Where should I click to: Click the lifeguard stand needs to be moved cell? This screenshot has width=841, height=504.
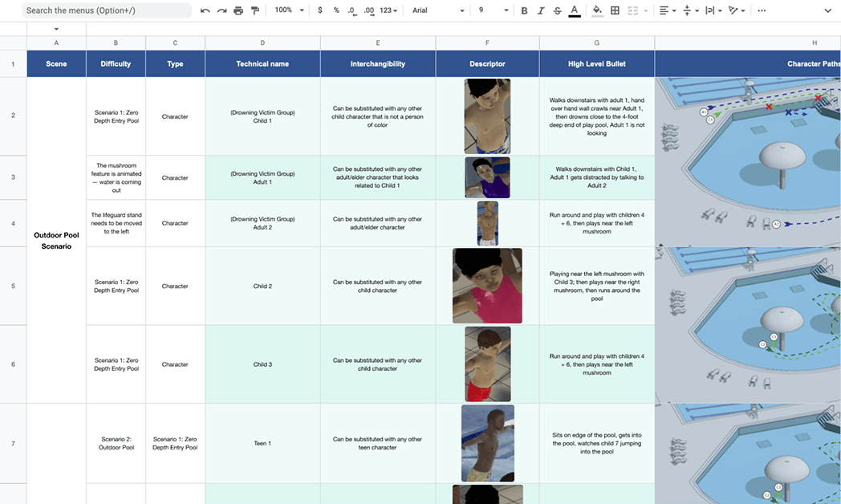coord(116,223)
